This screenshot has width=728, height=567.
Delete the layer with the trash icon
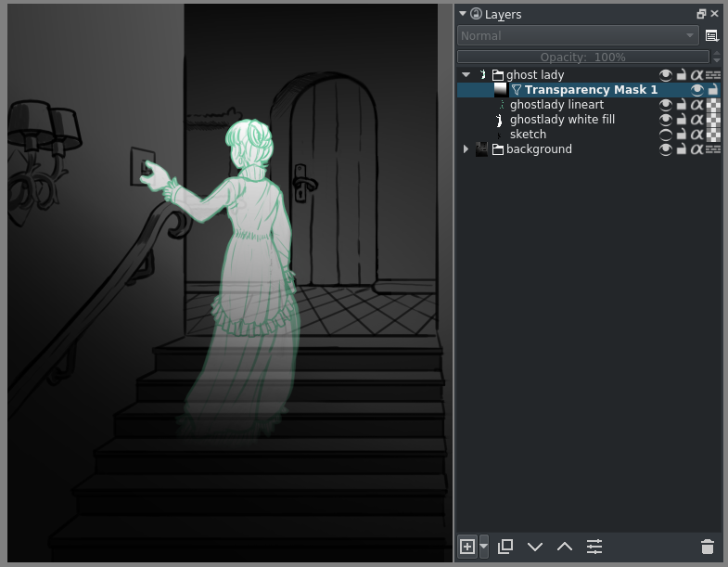click(x=708, y=547)
